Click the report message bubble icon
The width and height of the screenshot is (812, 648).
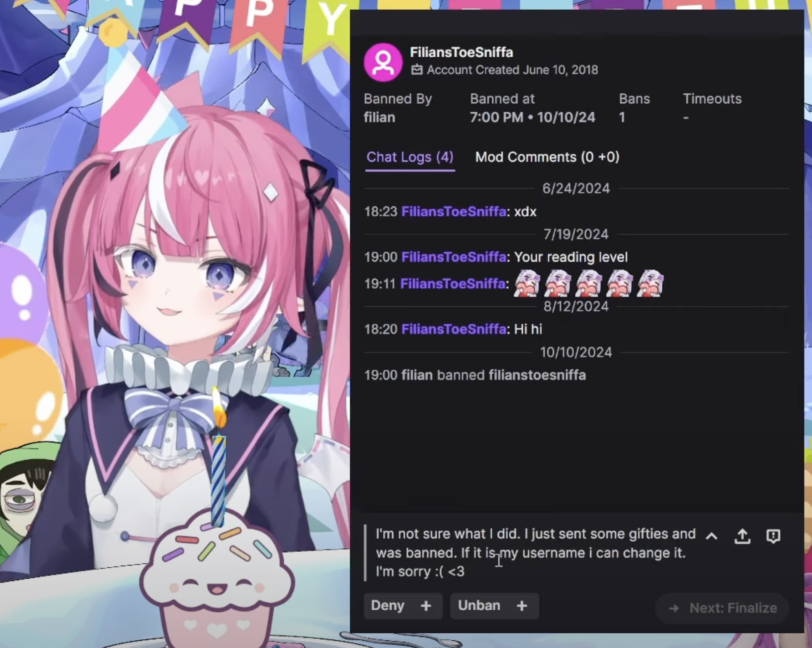point(773,536)
